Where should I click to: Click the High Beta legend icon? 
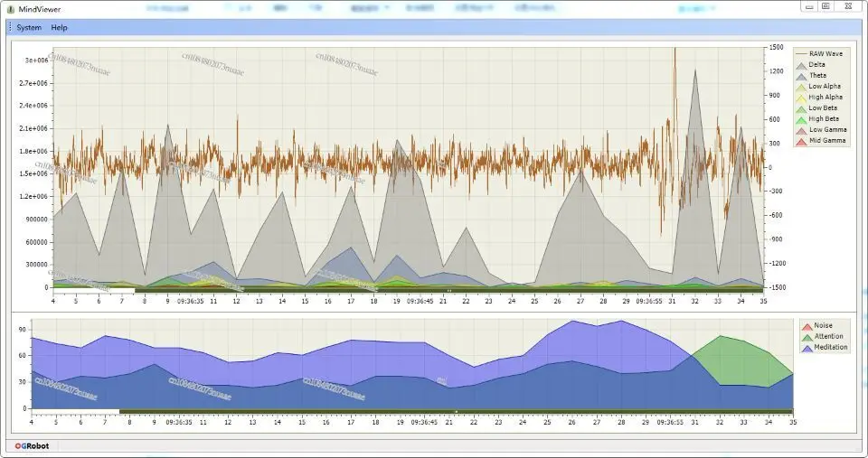(x=801, y=119)
